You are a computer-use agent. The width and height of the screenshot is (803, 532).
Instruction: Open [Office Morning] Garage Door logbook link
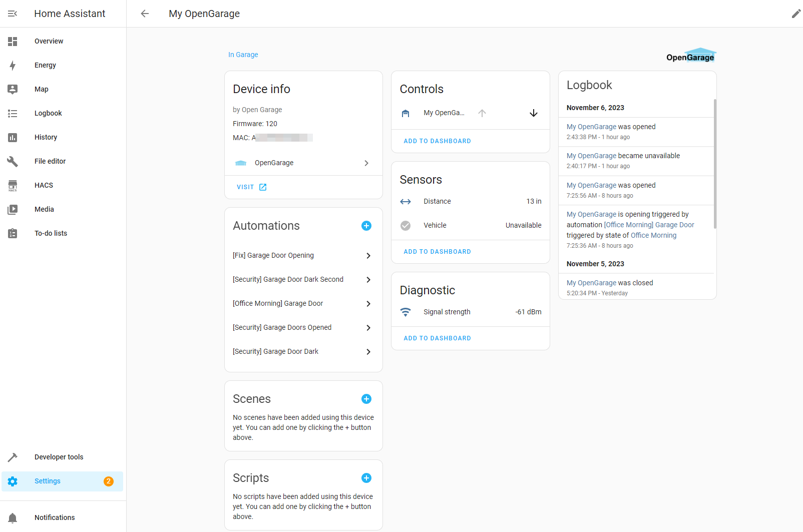pyautogui.click(x=649, y=225)
